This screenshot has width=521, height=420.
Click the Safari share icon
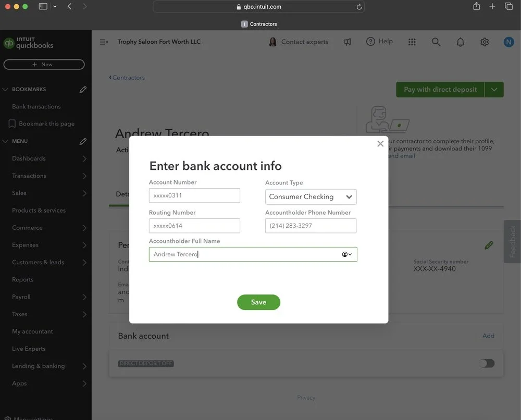(x=477, y=6)
